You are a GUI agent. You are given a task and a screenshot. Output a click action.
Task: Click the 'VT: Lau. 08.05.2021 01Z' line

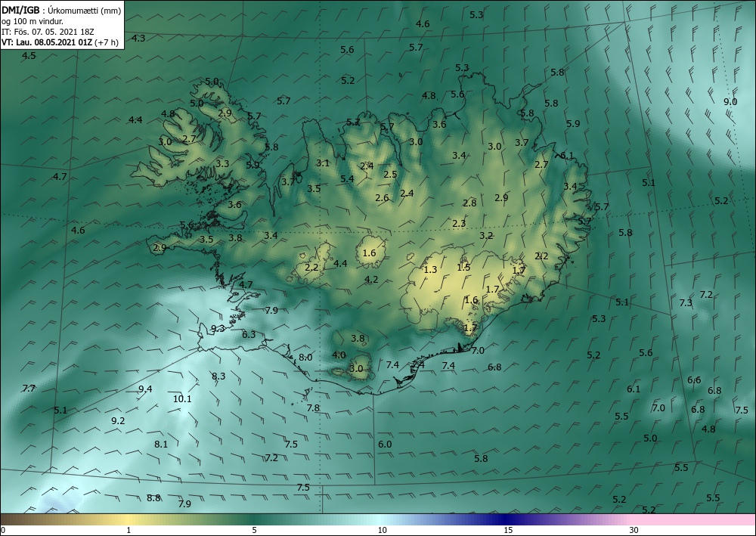pyautogui.click(x=47, y=42)
